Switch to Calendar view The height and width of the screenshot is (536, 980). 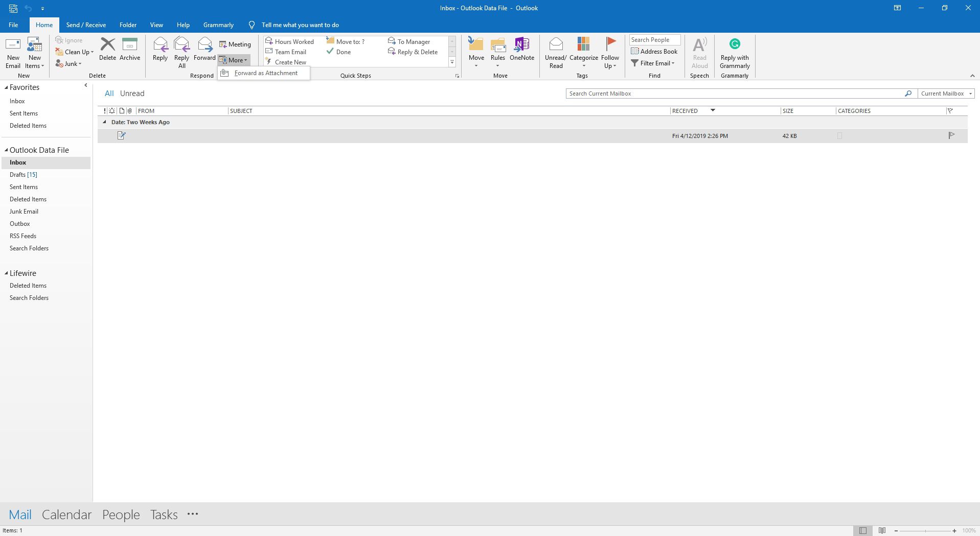67,515
